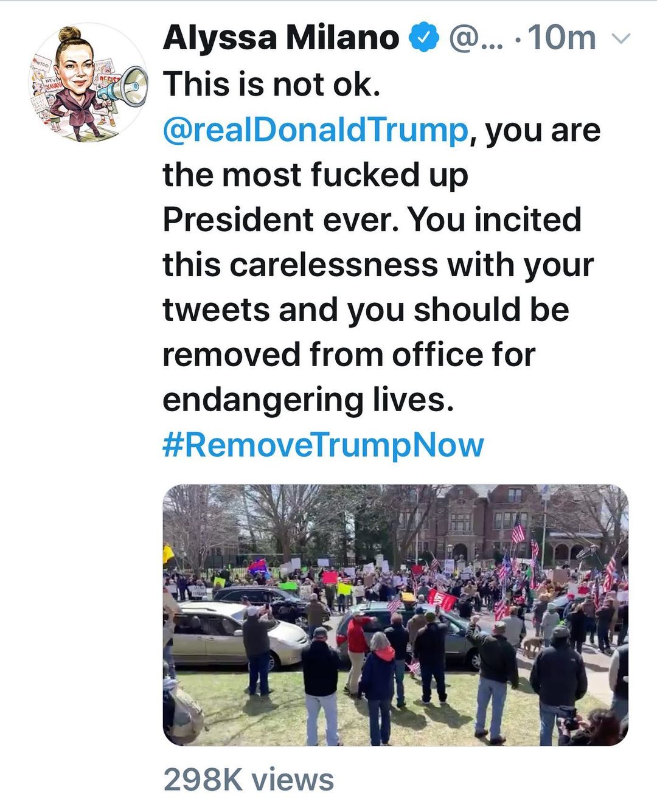657x812 pixels.
Task: Click the American flags in the video
Action: click(x=519, y=529)
